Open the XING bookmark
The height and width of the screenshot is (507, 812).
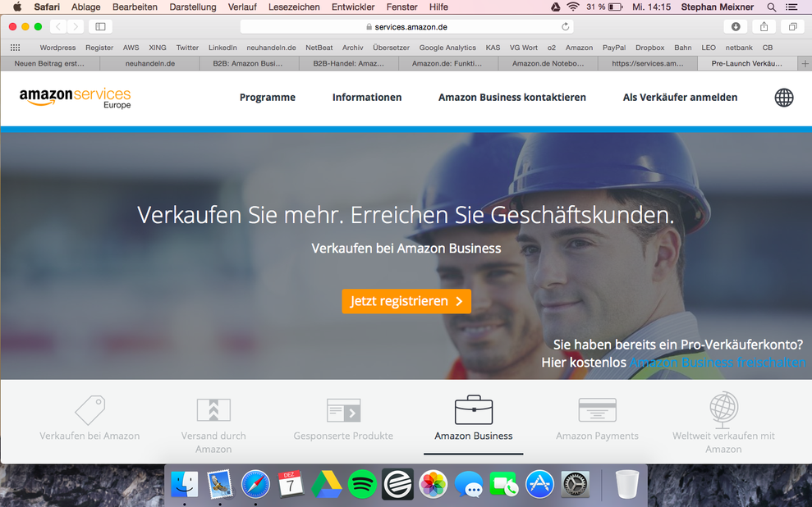158,48
